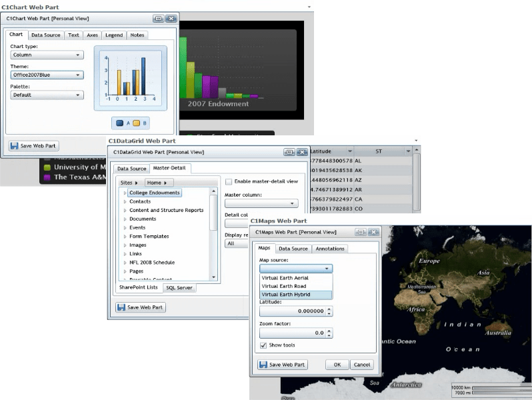Expand the NFL 2008 Schedule tree node

click(x=125, y=263)
